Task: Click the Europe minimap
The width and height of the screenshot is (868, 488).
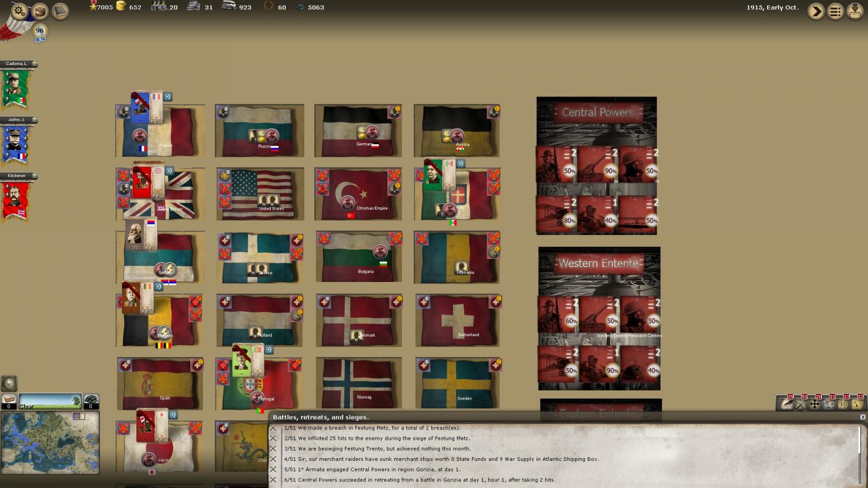Action: pos(50,442)
